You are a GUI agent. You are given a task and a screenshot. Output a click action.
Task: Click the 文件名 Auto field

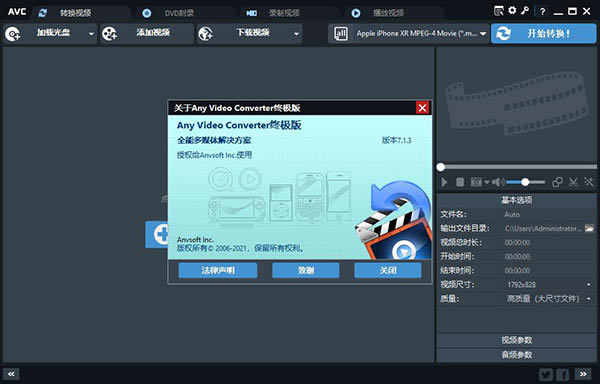point(549,215)
